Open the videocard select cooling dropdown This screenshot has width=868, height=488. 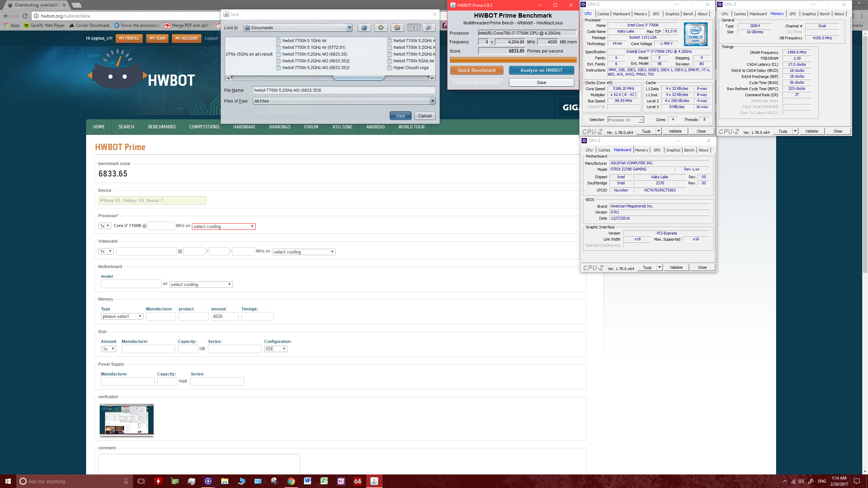coord(303,252)
